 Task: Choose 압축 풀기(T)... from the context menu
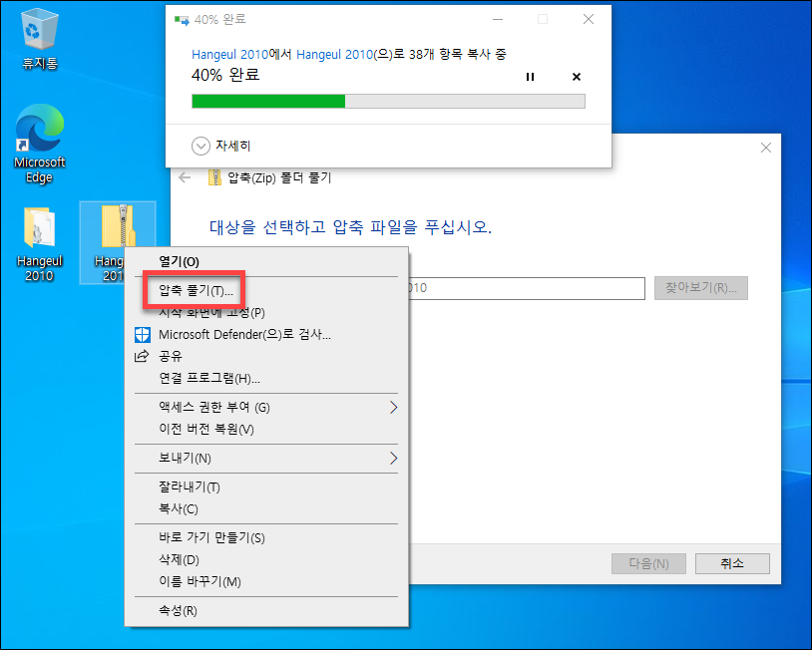pyautogui.click(x=266, y=291)
